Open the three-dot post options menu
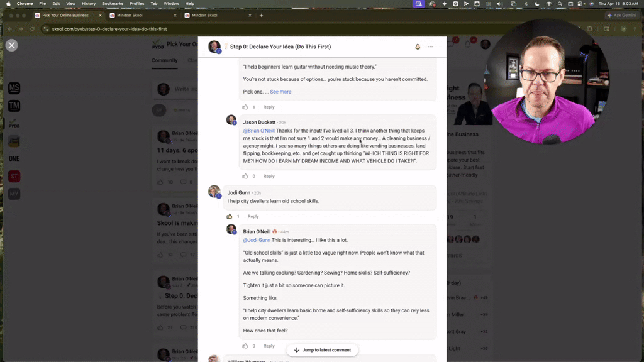Screen dimensions: 644x362 click(430, 47)
